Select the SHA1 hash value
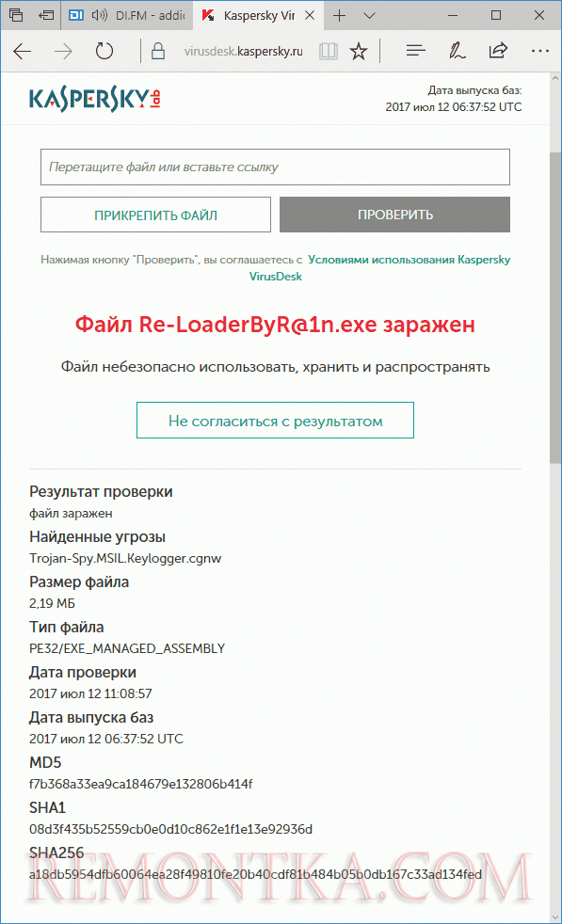Image resolution: width=562 pixels, height=924 pixels. 171,829
